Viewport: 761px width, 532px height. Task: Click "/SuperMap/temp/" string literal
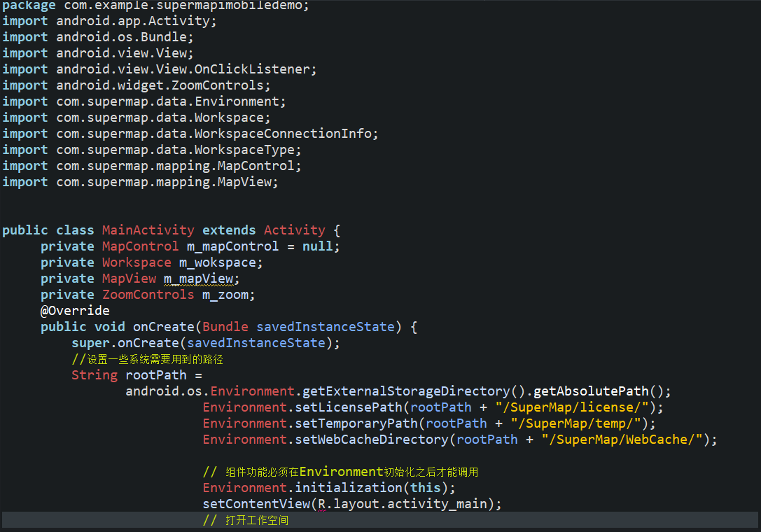click(575, 423)
